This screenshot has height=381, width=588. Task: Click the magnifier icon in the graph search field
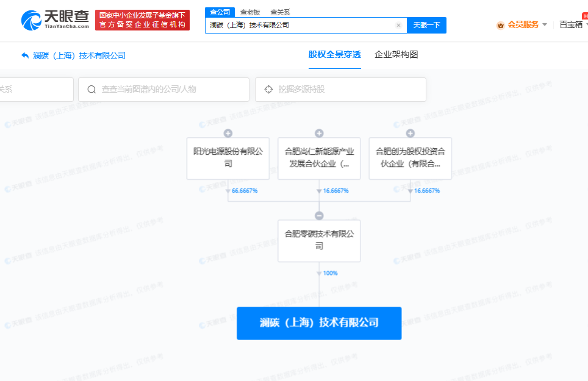(x=91, y=90)
